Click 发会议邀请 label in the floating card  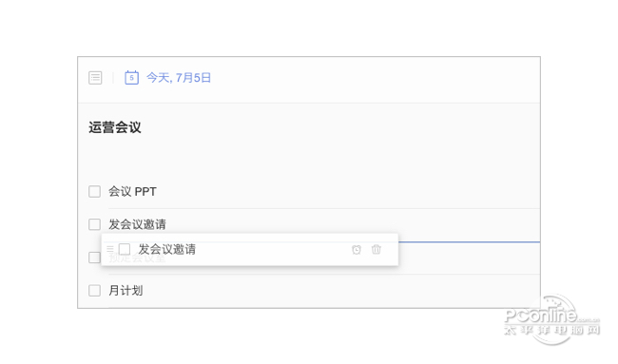point(166,249)
